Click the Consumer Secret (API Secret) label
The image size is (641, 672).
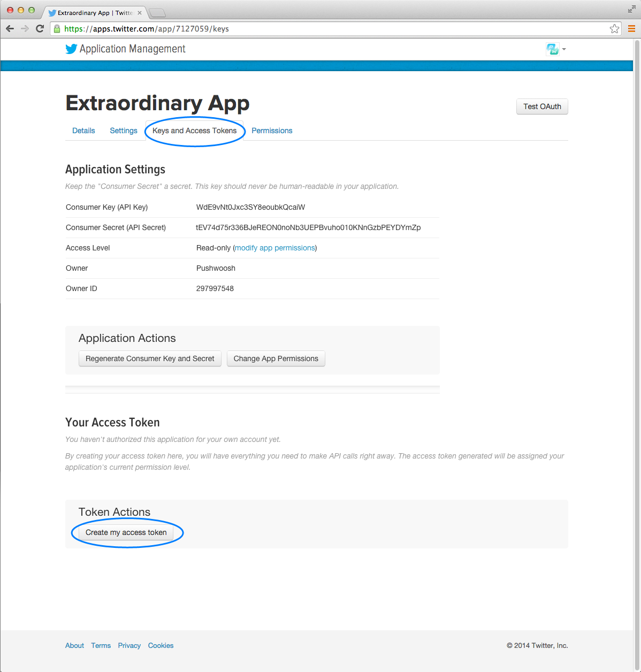116,227
